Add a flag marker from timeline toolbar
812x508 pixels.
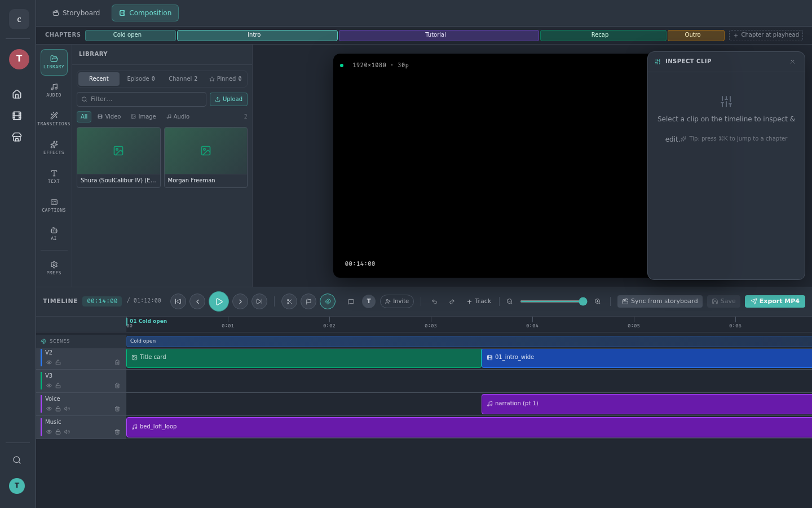308,301
